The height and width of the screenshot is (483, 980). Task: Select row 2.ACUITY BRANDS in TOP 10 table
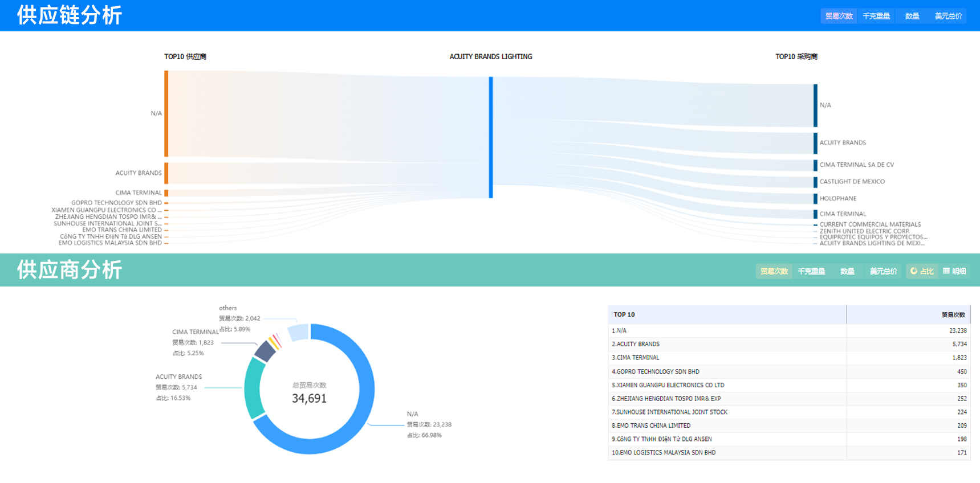[x=789, y=344]
